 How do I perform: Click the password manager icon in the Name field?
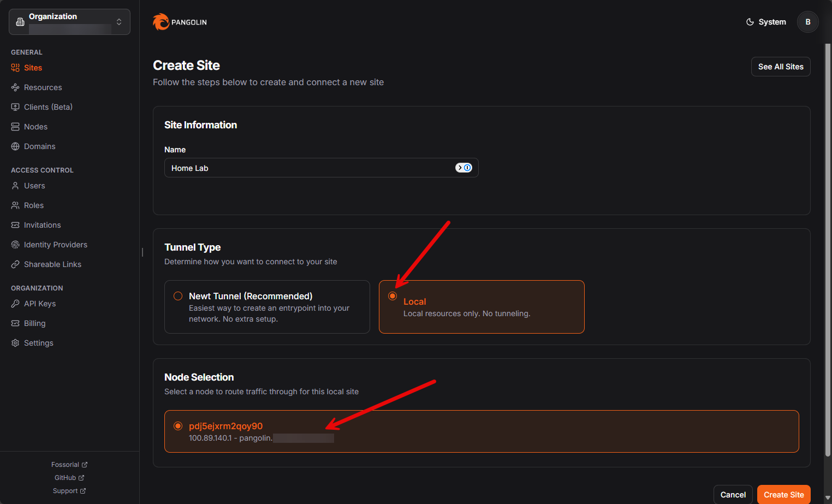tap(464, 168)
